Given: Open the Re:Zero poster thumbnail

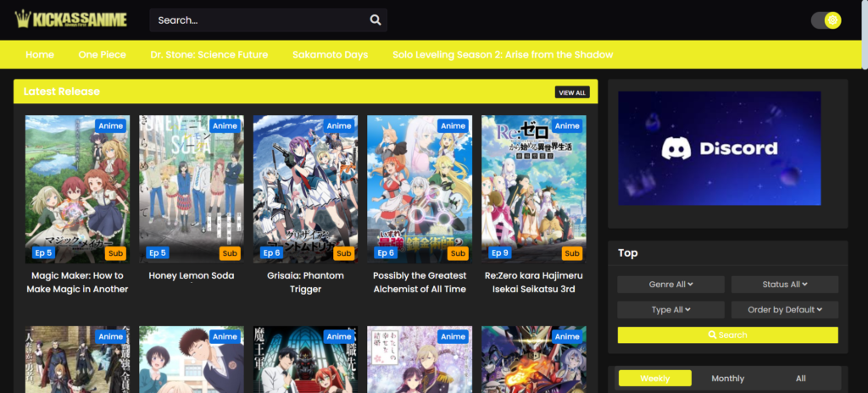Looking at the screenshot, I should pos(534,190).
